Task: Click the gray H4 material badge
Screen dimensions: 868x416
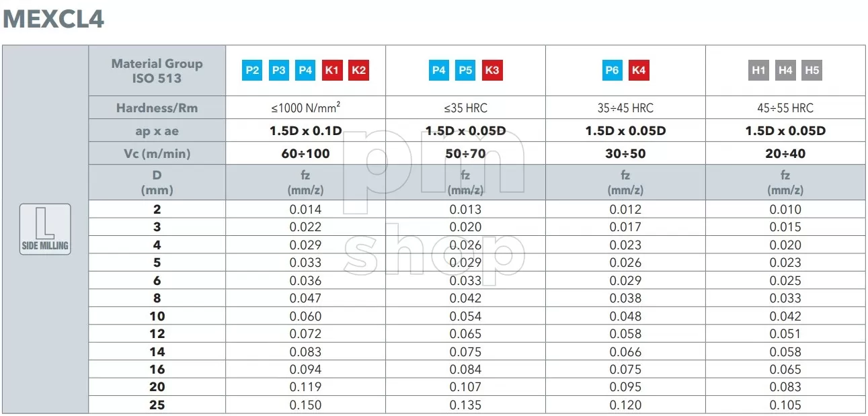Action: (x=785, y=70)
